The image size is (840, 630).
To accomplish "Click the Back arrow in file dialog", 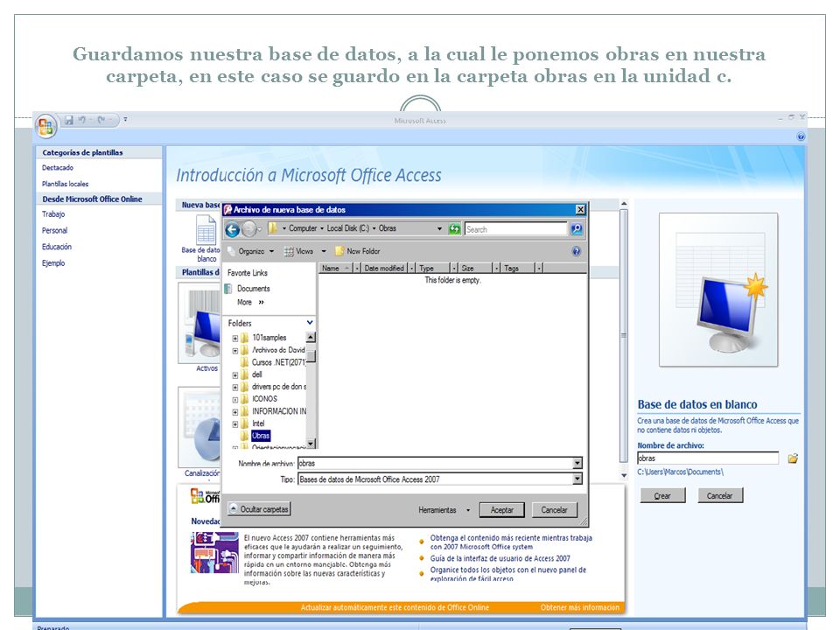I will click(x=232, y=230).
